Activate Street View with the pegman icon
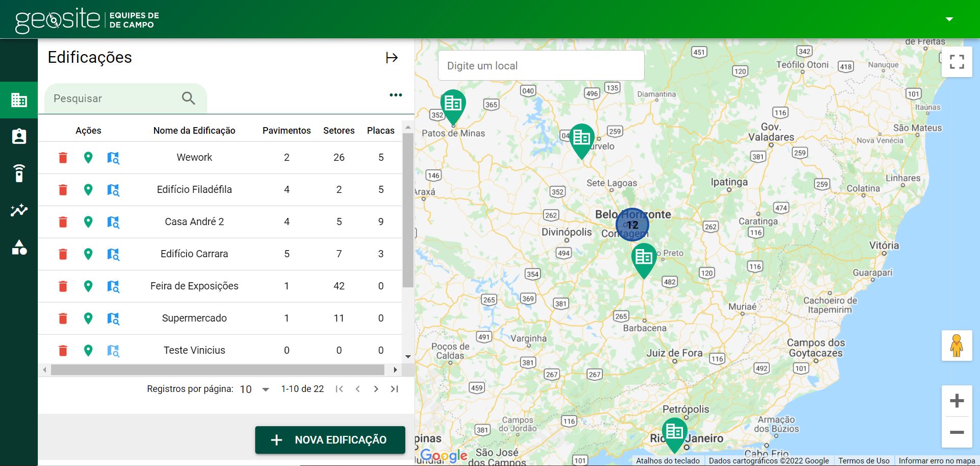 [957, 345]
